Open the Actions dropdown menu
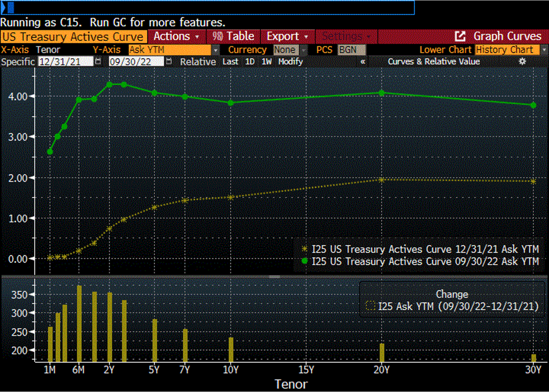 coord(177,36)
